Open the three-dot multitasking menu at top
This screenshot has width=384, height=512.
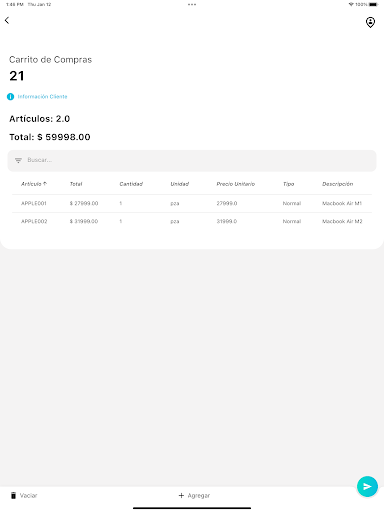[x=192, y=5]
